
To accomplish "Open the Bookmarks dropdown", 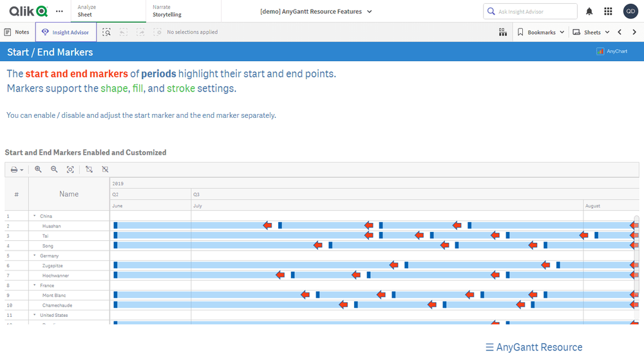I will (541, 32).
